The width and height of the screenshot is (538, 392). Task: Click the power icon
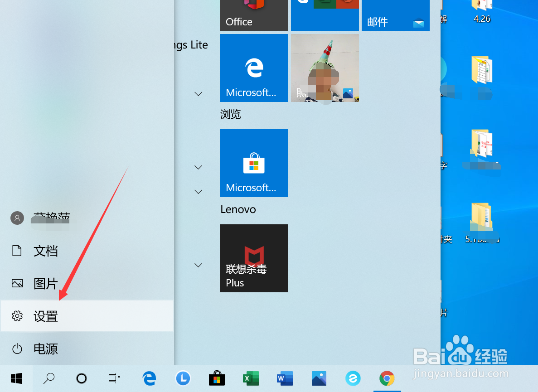tap(17, 349)
